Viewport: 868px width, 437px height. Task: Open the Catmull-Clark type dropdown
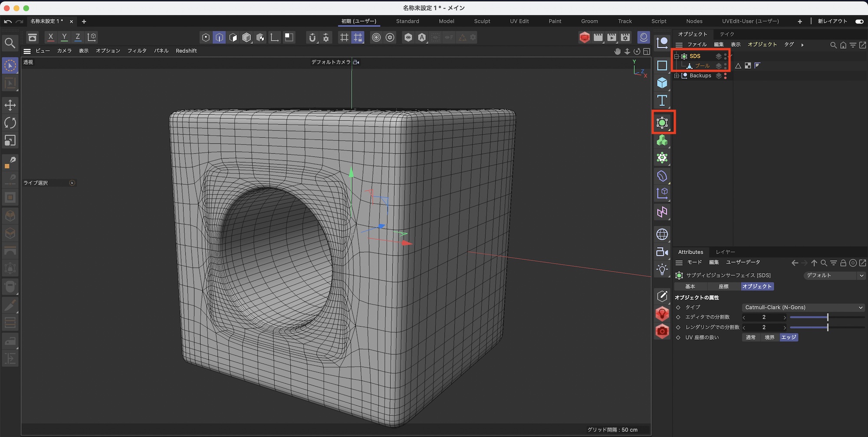point(803,307)
